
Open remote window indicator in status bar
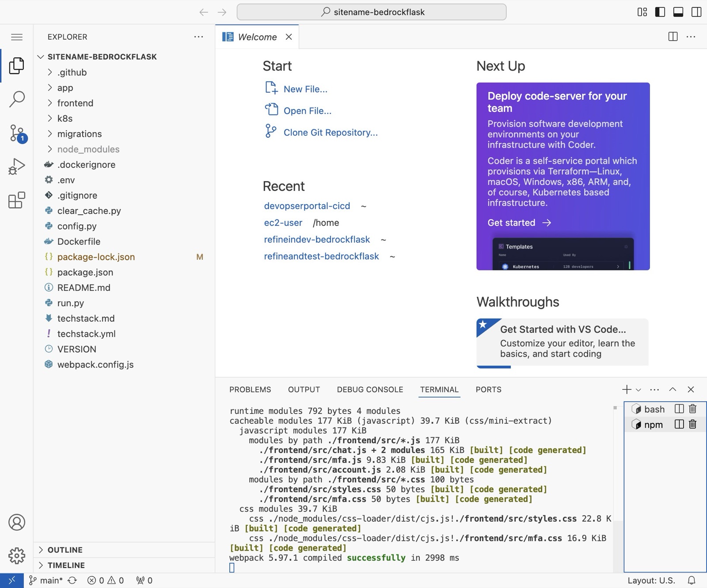point(12,580)
